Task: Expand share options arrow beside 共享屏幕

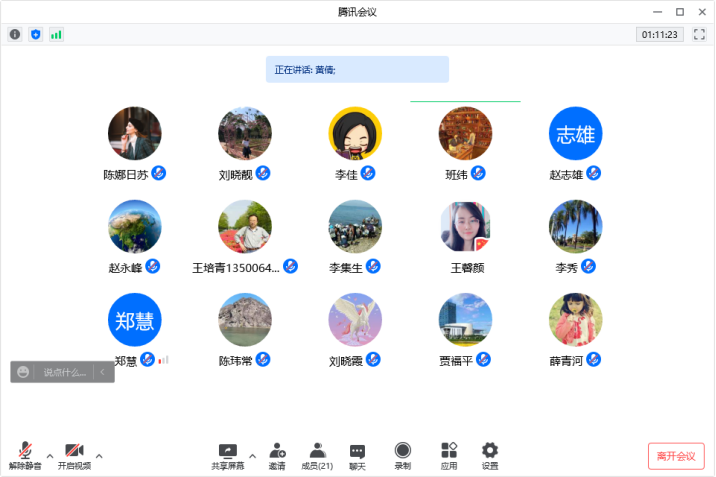Action: coord(252,456)
